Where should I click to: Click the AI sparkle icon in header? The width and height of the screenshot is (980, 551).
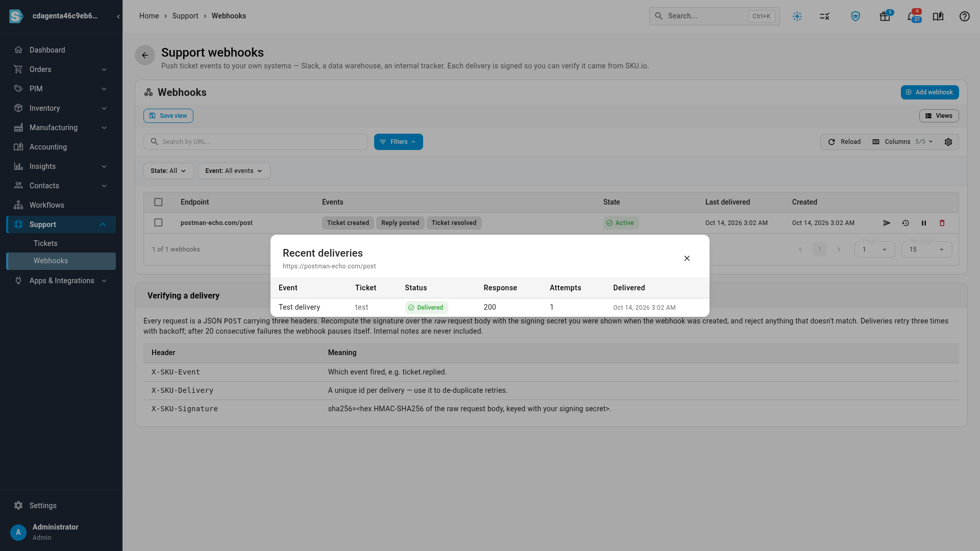pyautogui.click(x=797, y=16)
